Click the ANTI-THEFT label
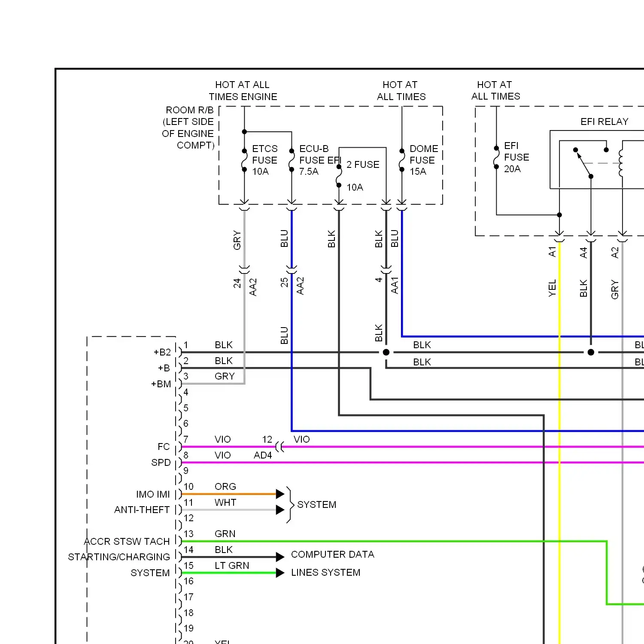The height and width of the screenshot is (644, 644). (142, 510)
